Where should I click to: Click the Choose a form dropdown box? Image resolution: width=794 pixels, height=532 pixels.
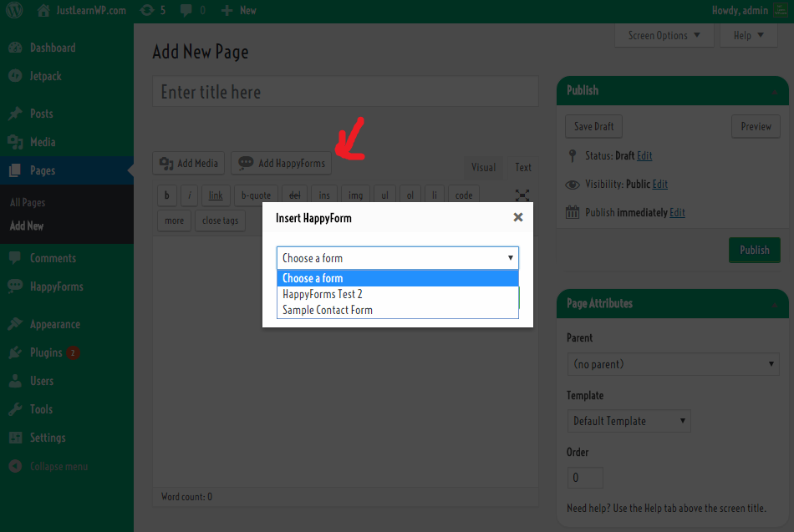(398, 258)
